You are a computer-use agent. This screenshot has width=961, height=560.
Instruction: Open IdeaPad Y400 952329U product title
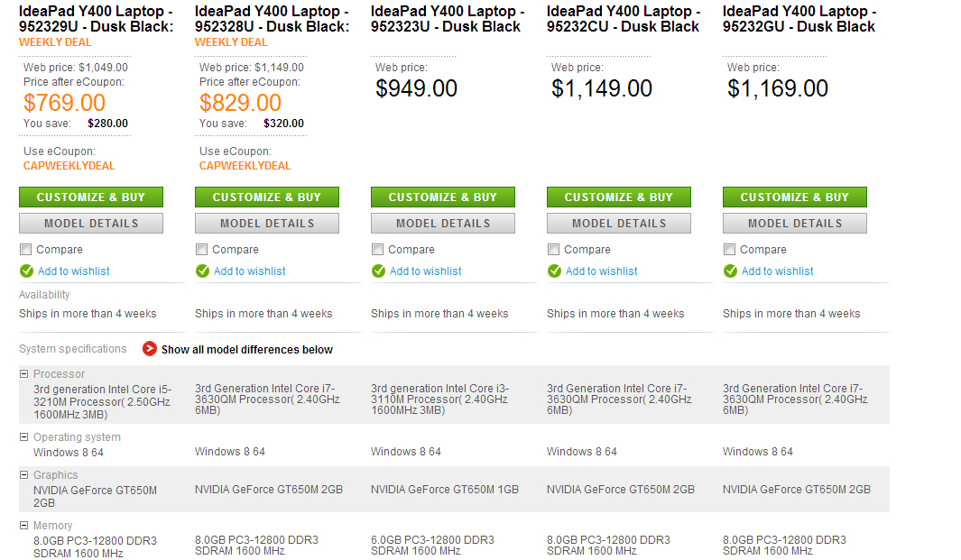[97, 19]
